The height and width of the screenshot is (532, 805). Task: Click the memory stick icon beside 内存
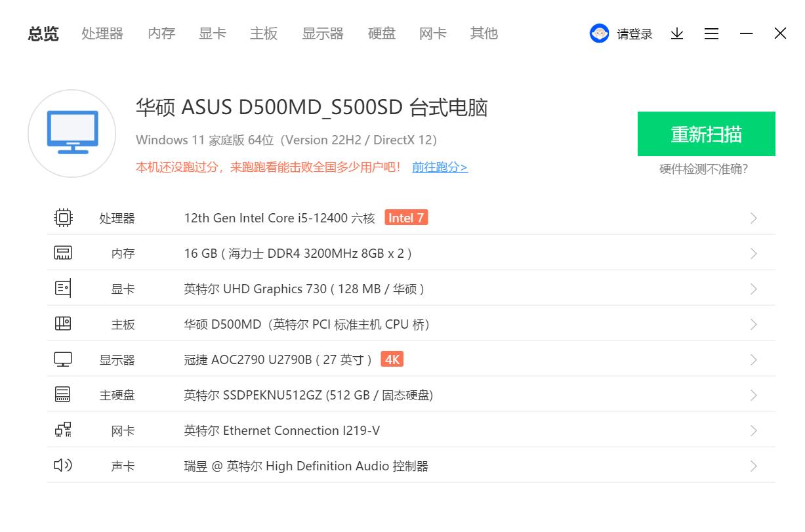click(x=62, y=253)
